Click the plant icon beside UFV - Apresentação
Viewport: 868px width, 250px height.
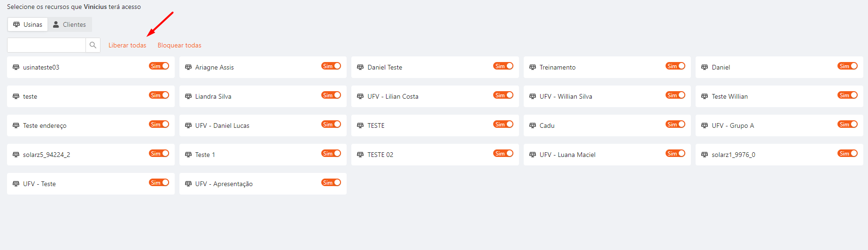tap(188, 184)
